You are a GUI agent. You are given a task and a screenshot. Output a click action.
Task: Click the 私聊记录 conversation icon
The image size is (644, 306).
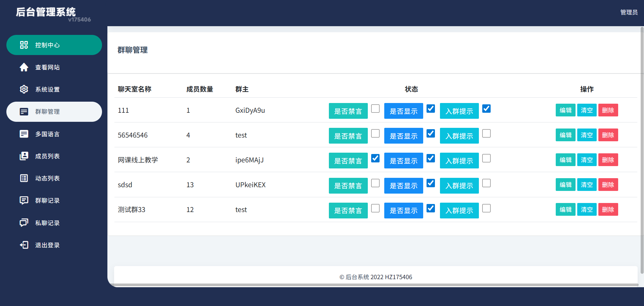coord(24,223)
